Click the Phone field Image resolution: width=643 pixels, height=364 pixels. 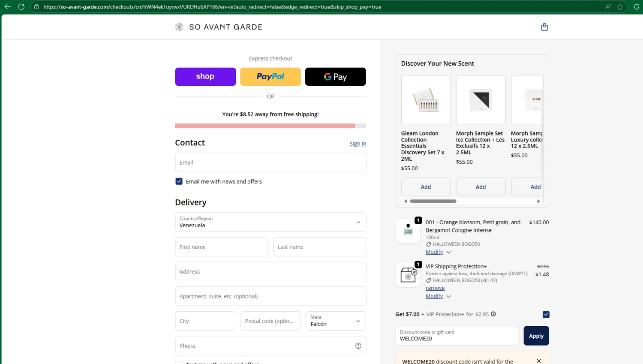[270, 346]
